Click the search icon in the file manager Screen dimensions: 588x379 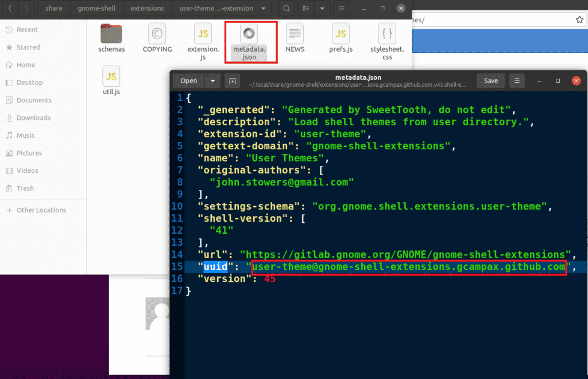pos(285,8)
